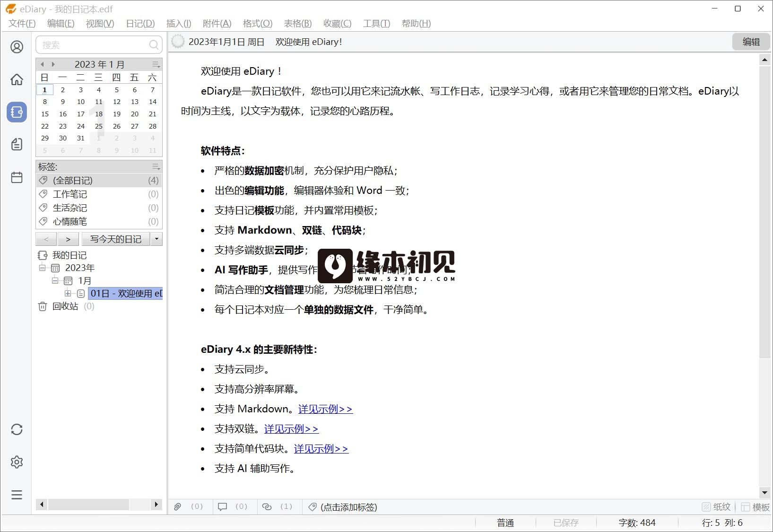Open the user account icon in sidebar
The height and width of the screenshot is (532, 773).
click(17, 47)
